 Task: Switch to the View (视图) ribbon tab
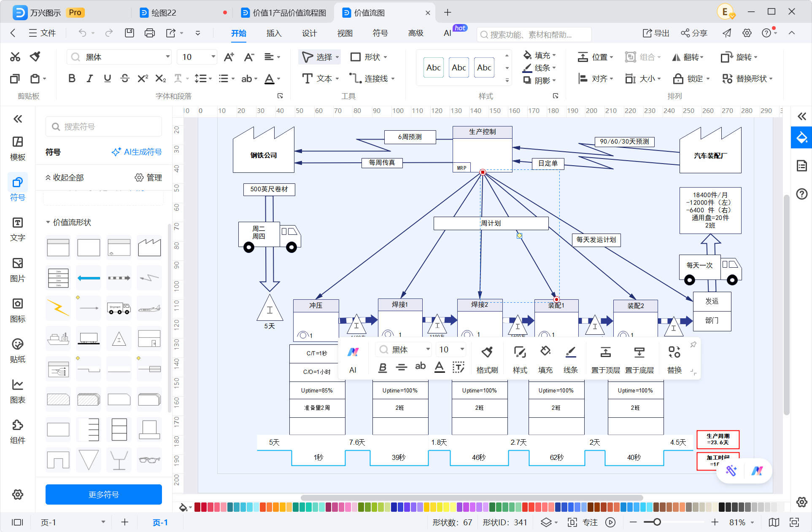click(x=345, y=33)
